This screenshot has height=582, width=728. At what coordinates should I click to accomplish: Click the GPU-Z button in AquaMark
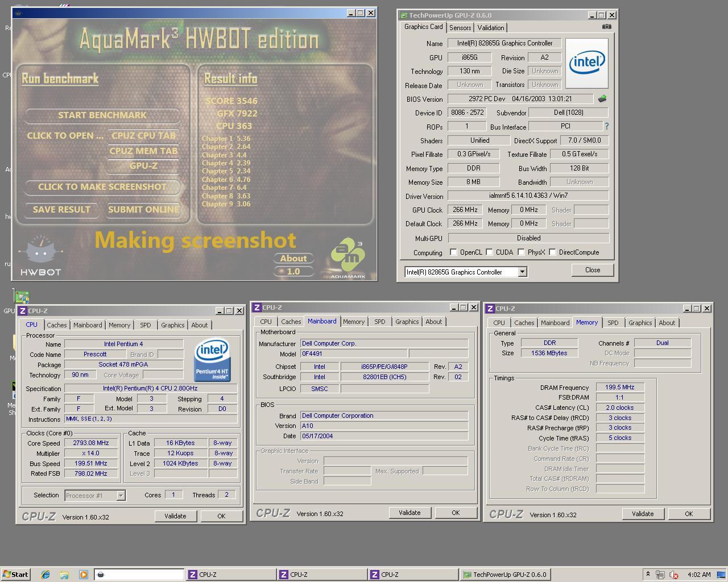point(143,166)
